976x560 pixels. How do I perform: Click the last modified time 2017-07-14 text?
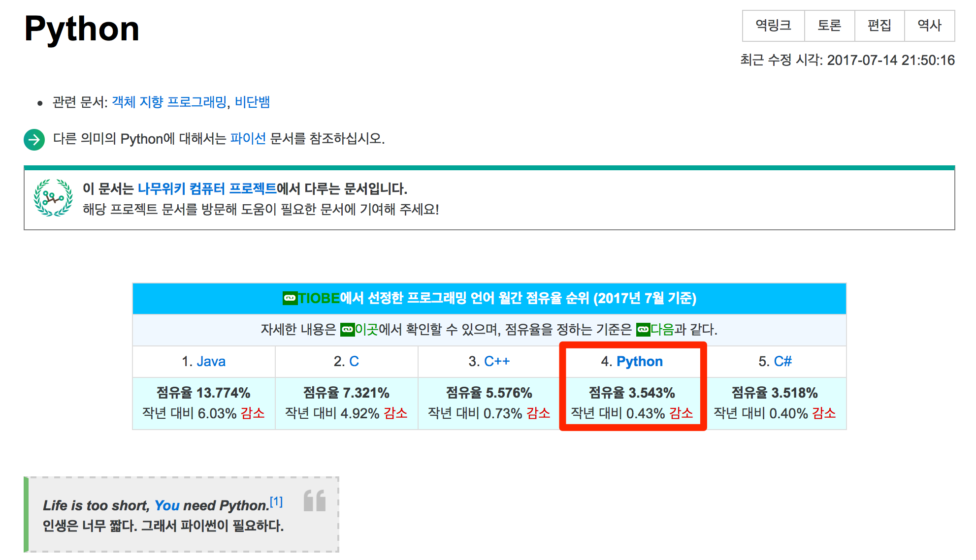coord(847,60)
